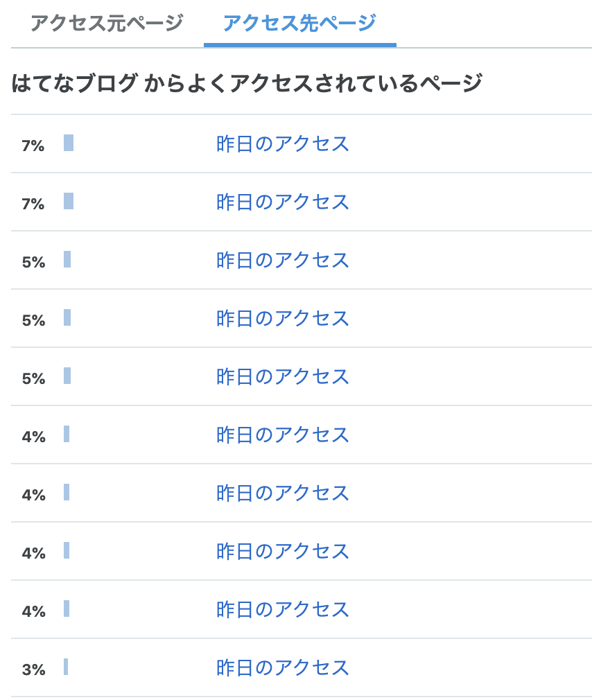Switch to the アクセス元ページ tab
Viewport: 592px width, 700px height.
pos(107,23)
